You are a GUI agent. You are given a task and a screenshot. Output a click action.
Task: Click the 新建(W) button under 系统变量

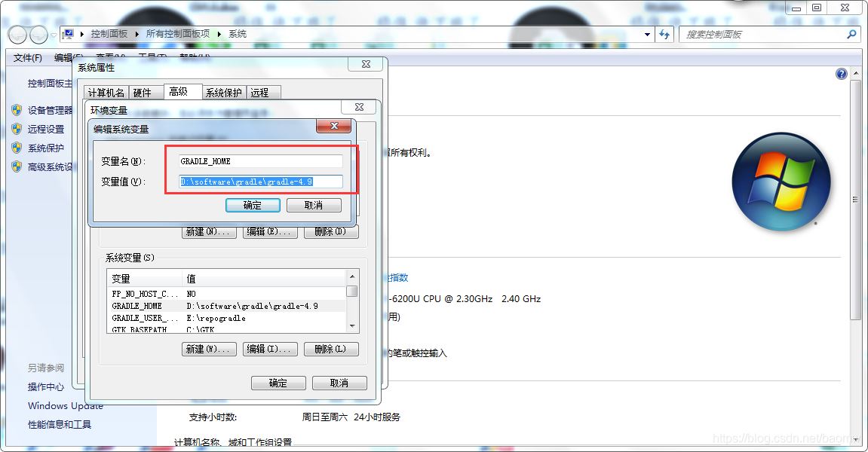click(x=209, y=348)
